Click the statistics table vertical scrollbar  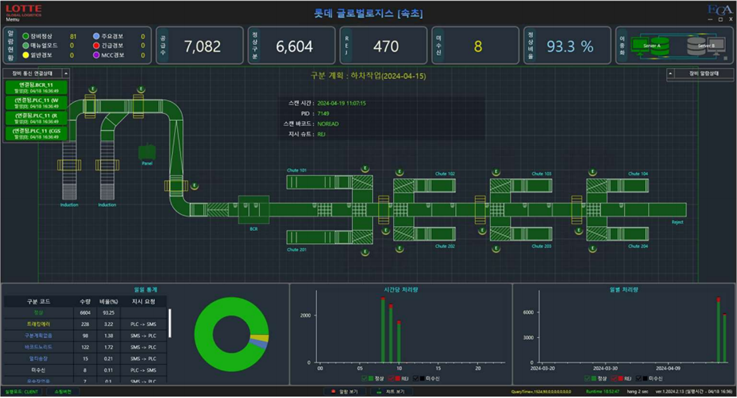point(170,323)
